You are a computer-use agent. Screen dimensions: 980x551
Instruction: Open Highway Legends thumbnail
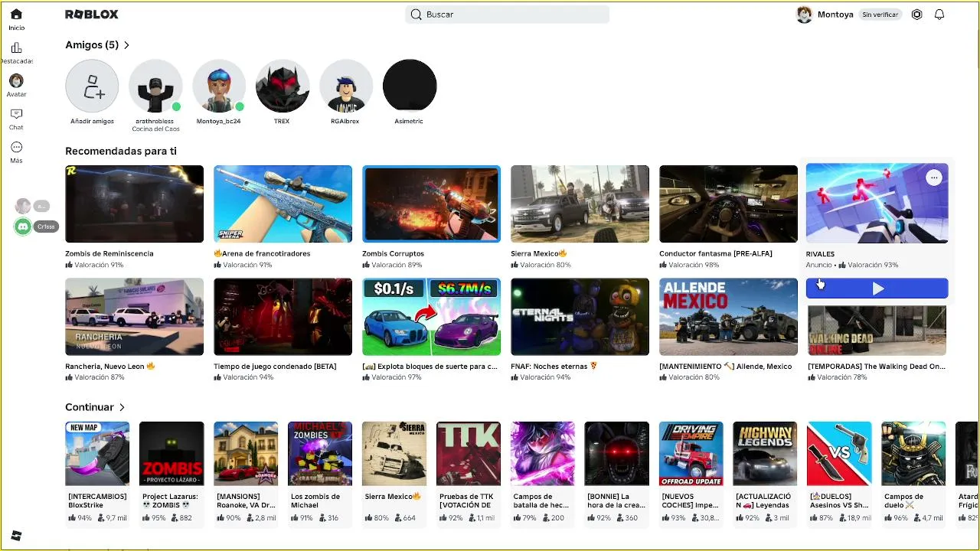[766, 453]
